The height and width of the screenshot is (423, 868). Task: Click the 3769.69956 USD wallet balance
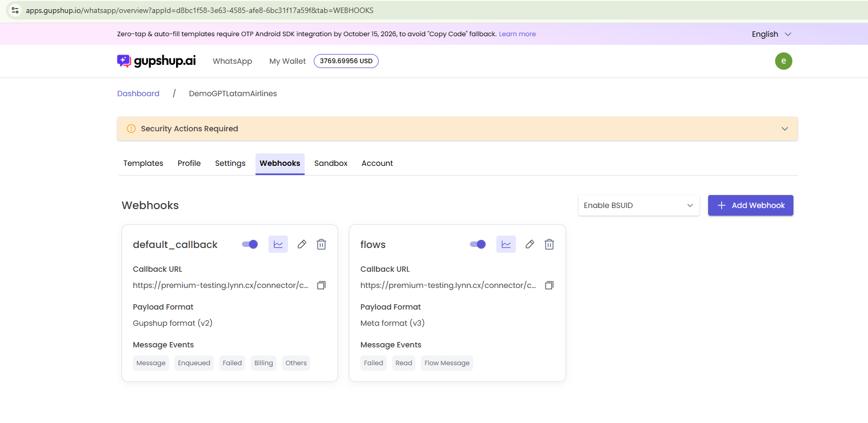click(346, 61)
